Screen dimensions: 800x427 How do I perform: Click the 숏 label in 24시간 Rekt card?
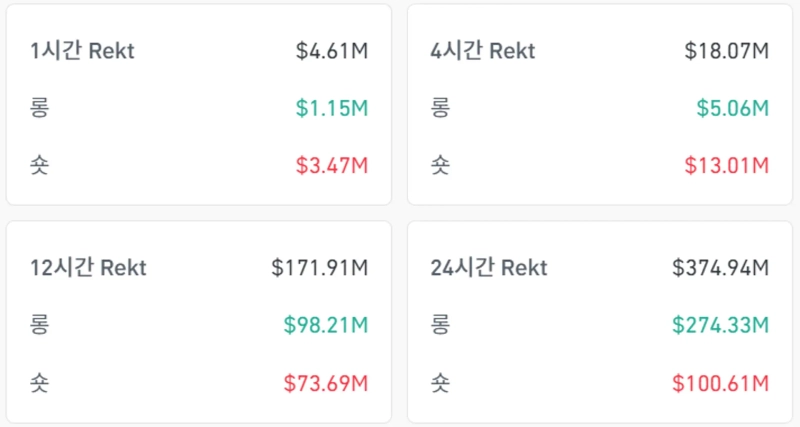(x=440, y=382)
